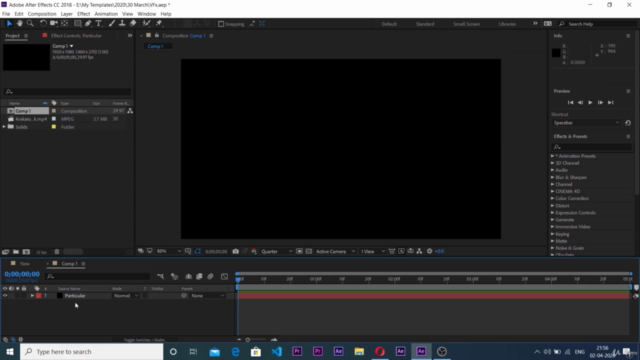This screenshot has width=640, height=360.
Task: Toggle Transparency Grid in viewer
Action: coord(309,251)
